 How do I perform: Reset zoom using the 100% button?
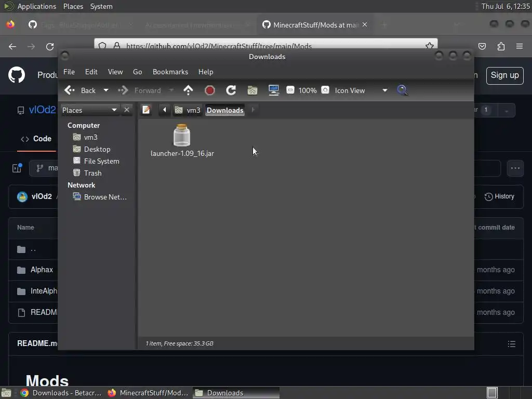coord(308,90)
